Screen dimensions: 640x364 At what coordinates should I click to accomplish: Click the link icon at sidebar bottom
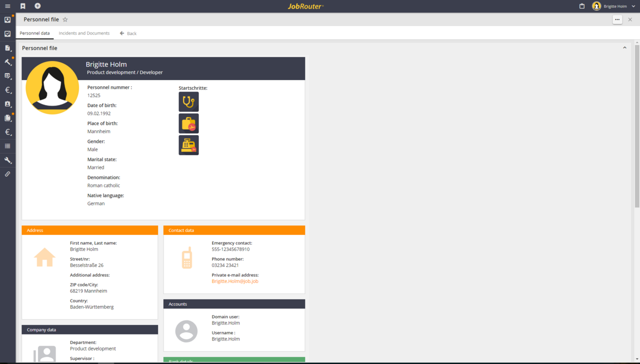7,173
